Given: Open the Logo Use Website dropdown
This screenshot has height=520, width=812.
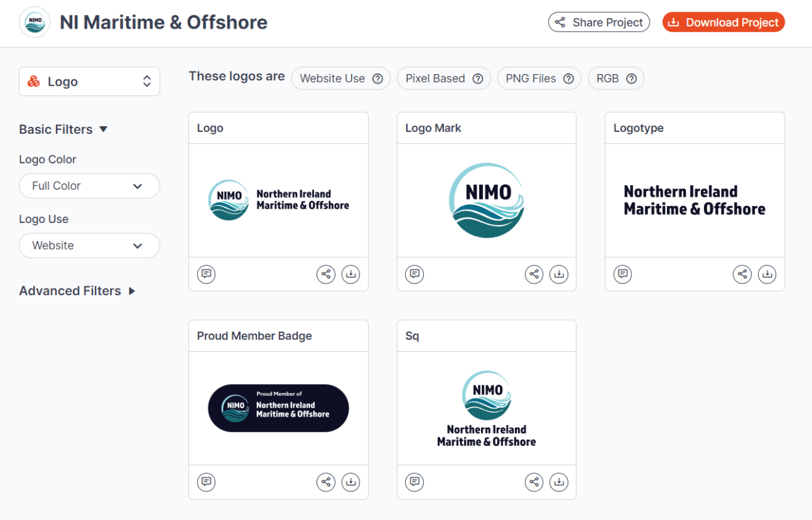Looking at the screenshot, I should coord(89,246).
